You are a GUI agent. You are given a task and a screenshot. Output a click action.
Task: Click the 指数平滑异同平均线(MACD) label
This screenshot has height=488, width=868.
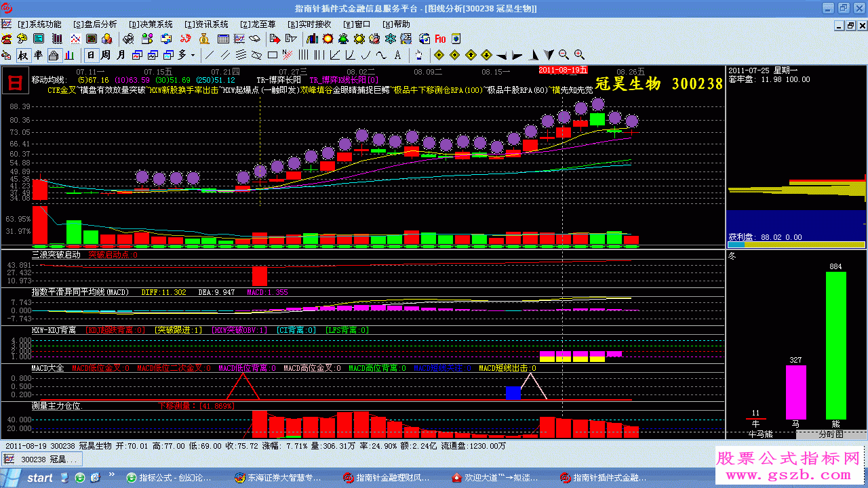pyautogui.click(x=79, y=292)
